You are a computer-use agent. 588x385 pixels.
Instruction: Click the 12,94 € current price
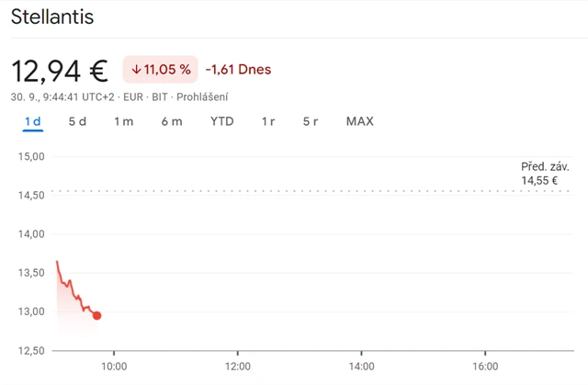pyautogui.click(x=59, y=71)
